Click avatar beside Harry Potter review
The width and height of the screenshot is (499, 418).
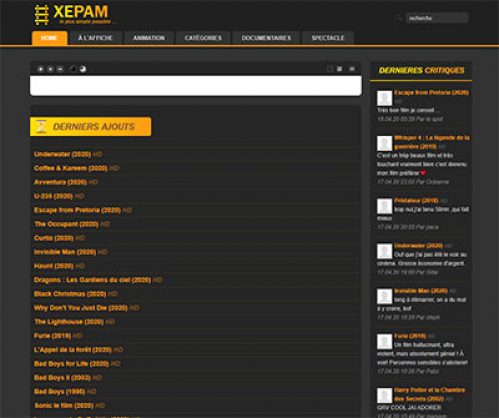click(384, 396)
